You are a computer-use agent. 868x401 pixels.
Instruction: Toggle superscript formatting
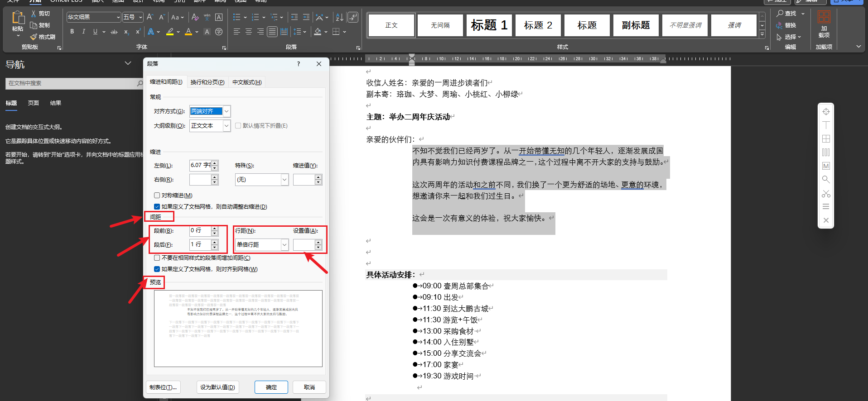click(138, 32)
